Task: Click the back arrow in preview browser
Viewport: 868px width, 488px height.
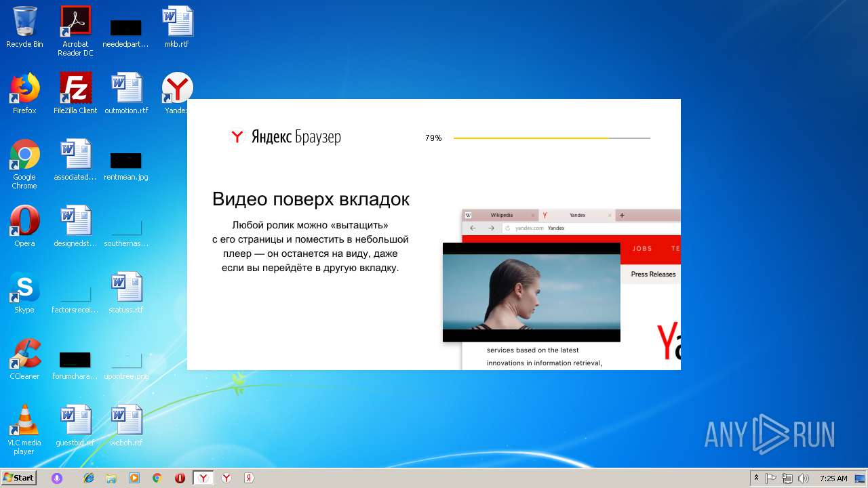Action: [x=473, y=228]
